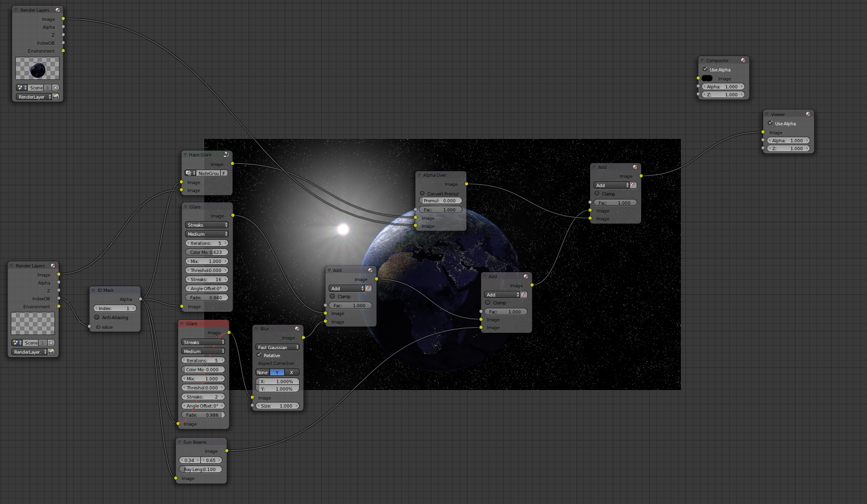867x504 pixels.
Task: Click render icon beside RenderLayer in upper node
Action: (x=56, y=97)
